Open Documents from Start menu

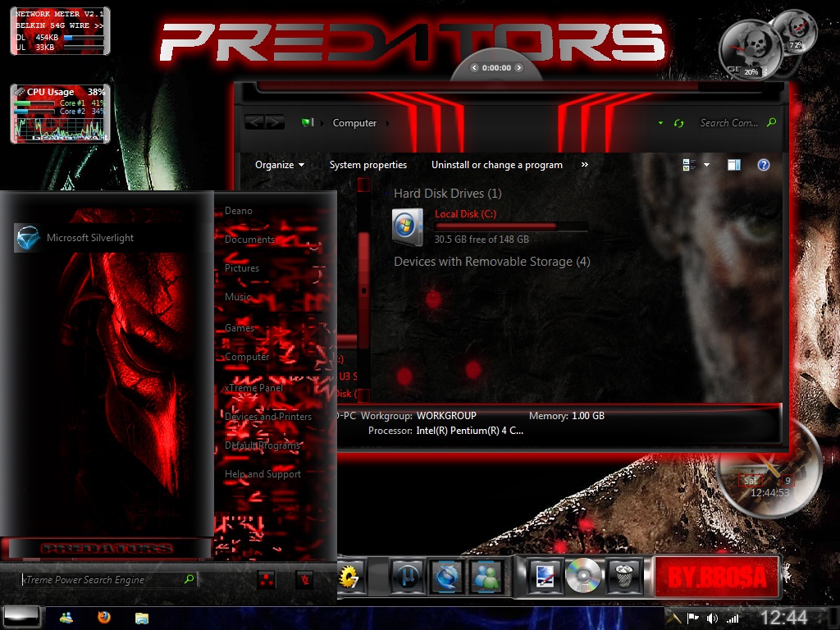point(249,240)
